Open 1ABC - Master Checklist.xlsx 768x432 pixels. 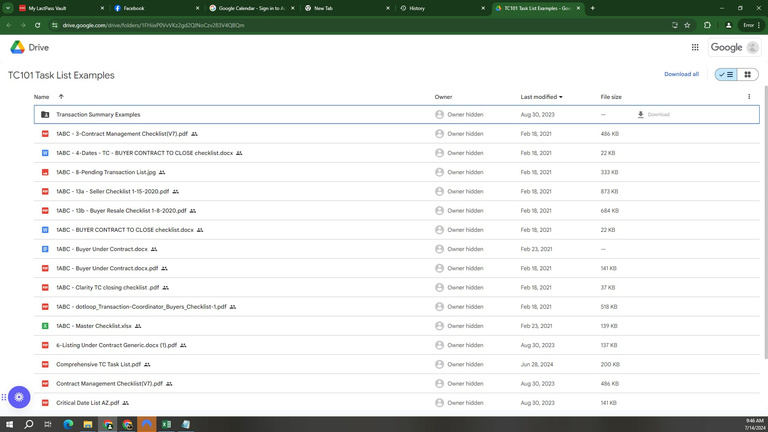pyautogui.click(x=94, y=326)
